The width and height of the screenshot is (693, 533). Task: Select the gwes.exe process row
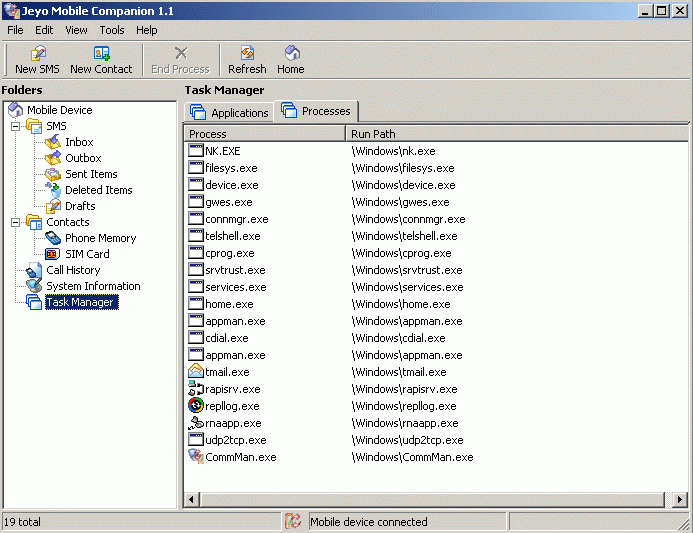(435, 202)
